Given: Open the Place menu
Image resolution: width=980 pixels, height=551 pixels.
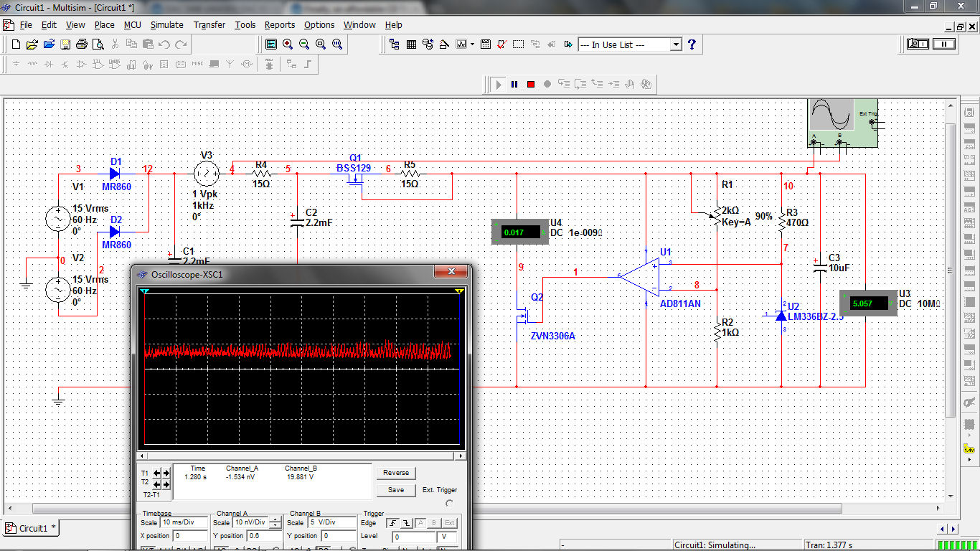Looking at the screenshot, I should (x=104, y=24).
